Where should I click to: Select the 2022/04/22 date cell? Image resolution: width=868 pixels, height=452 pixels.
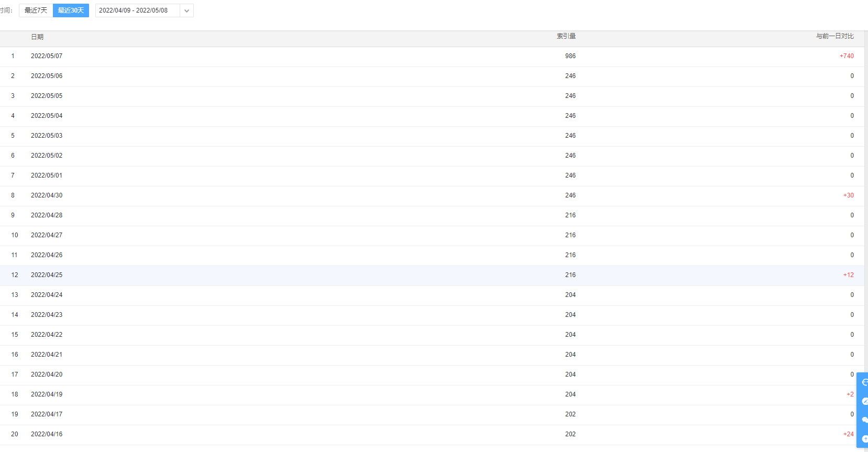tap(47, 335)
